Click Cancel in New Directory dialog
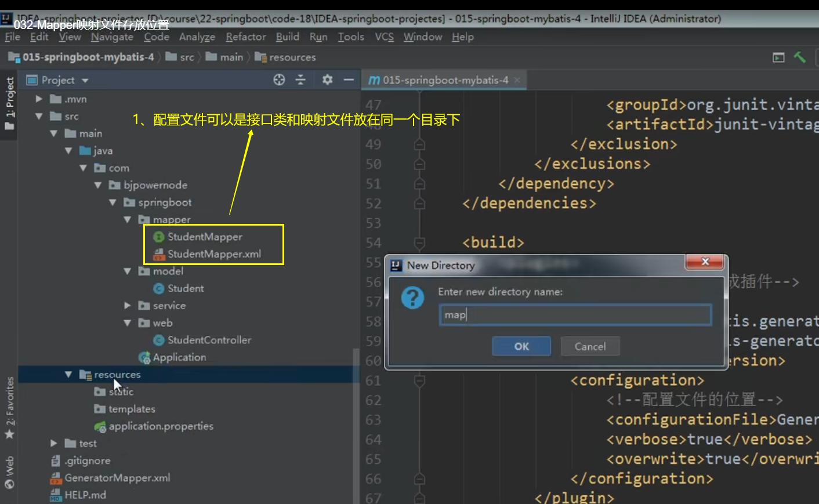Screen dimensions: 819x504 590,346
